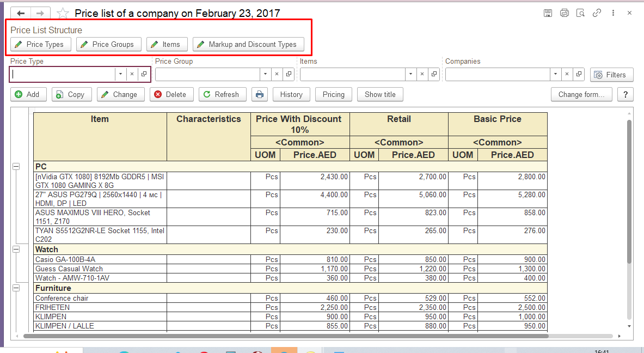Select the ASUS MAXIMUS VIII HERO item
Viewport: 644px width, 353px height.
pos(100,217)
